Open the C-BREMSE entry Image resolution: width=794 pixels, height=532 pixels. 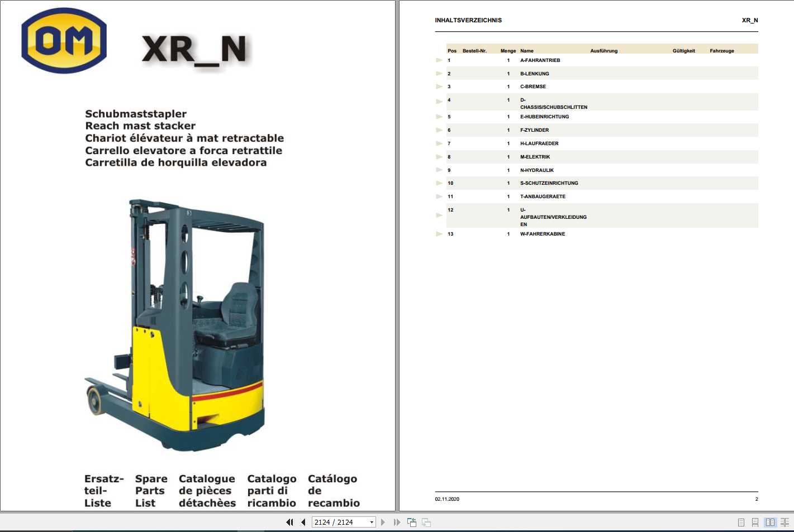(x=533, y=87)
